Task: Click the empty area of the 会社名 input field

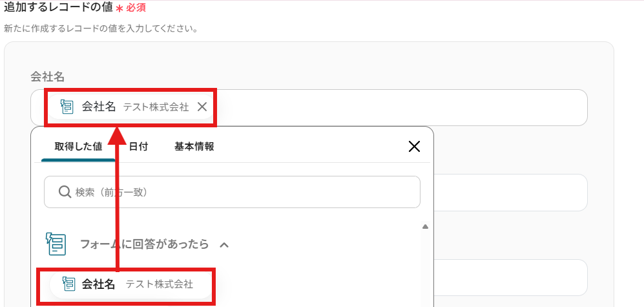Action: [400, 107]
